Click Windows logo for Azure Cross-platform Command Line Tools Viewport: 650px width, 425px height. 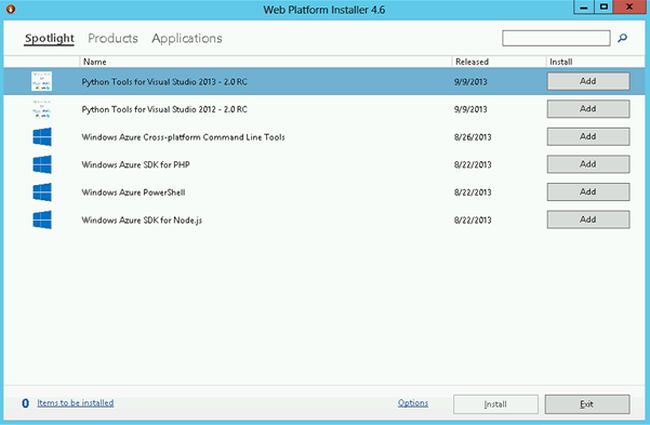42,137
